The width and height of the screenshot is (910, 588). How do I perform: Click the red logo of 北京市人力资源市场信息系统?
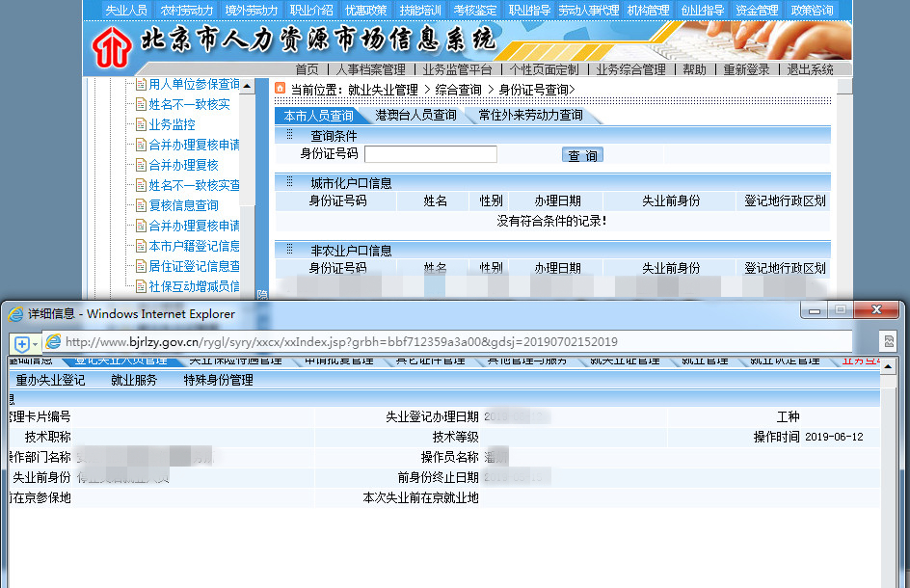pyautogui.click(x=113, y=44)
